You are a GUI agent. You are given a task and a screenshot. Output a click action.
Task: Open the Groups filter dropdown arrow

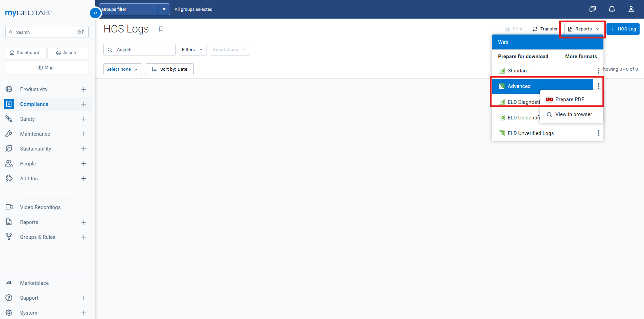[x=164, y=9]
